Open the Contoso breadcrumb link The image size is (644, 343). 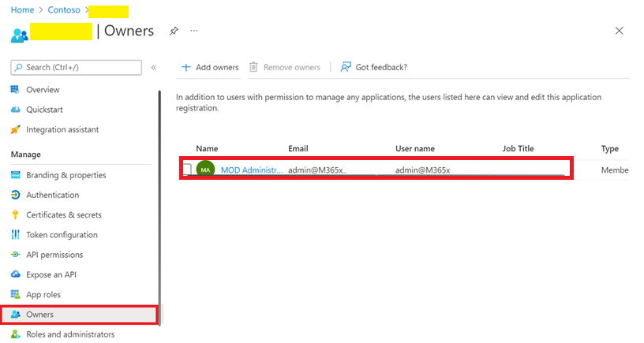[x=64, y=9]
